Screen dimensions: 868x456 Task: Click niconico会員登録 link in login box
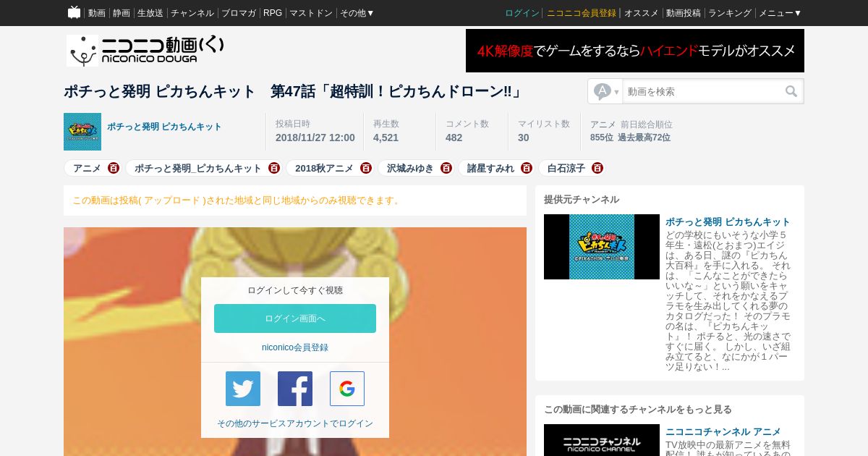point(295,347)
